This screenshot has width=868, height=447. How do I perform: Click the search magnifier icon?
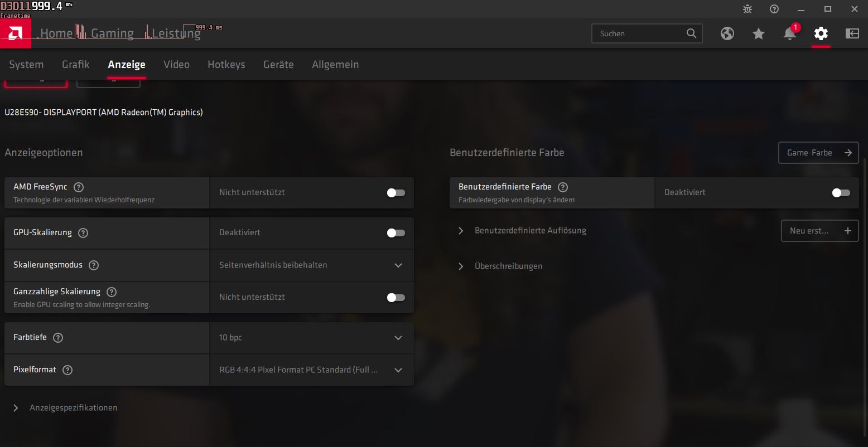(691, 33)
